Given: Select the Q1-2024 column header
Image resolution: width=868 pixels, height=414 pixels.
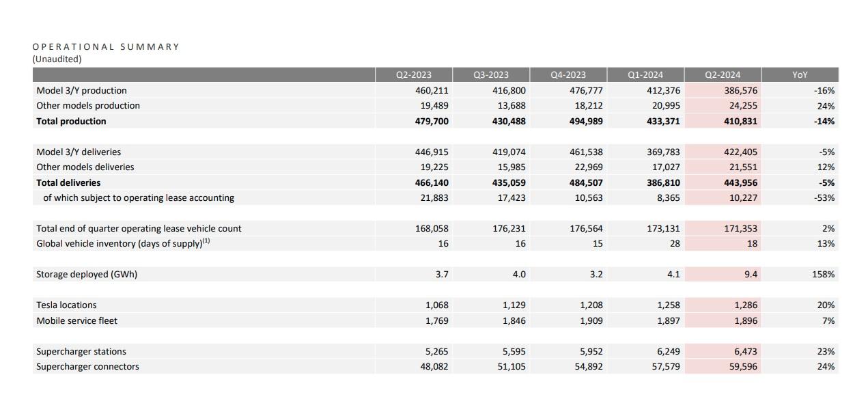Looking at the screenshot, I should pyautogui.click(x=645, y=74).
